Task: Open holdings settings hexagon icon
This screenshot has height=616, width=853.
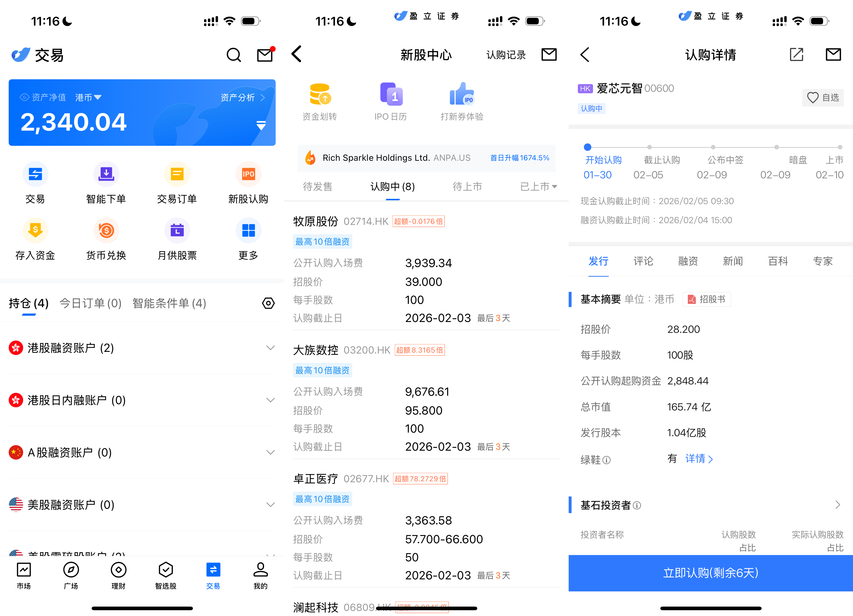Action: click(268, 303)
